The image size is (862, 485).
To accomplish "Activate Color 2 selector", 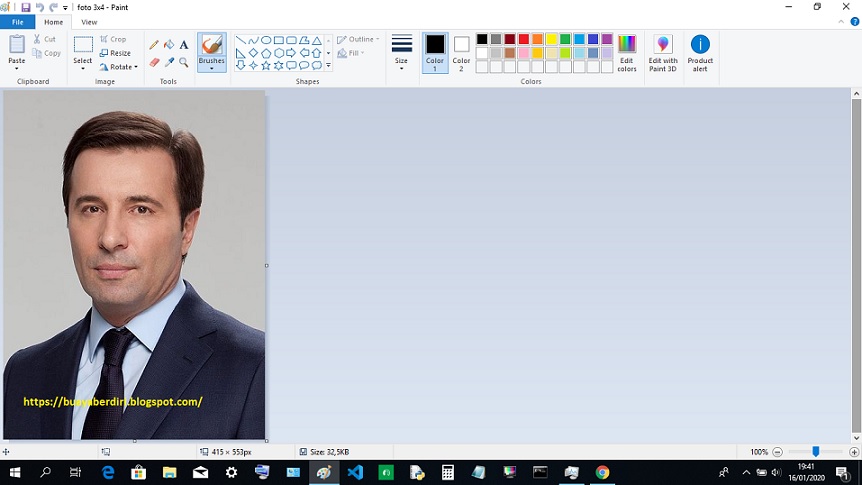I will click(x=461, y=53).
